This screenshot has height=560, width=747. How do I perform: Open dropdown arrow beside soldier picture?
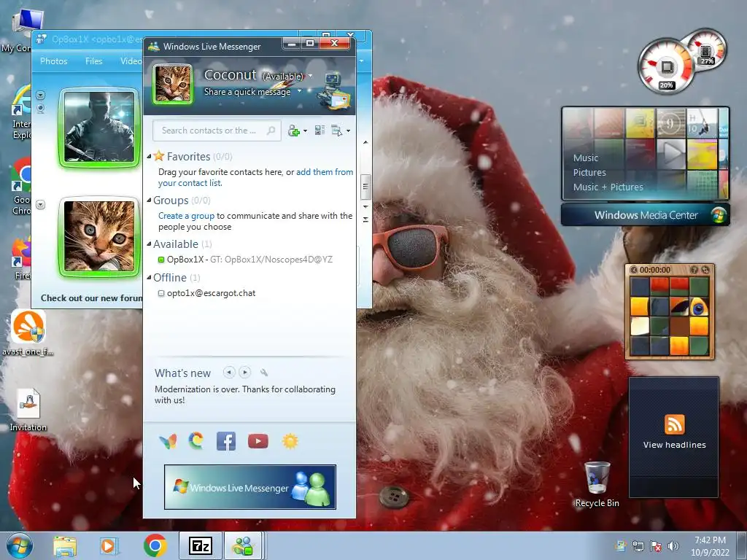tap(41, 96)
